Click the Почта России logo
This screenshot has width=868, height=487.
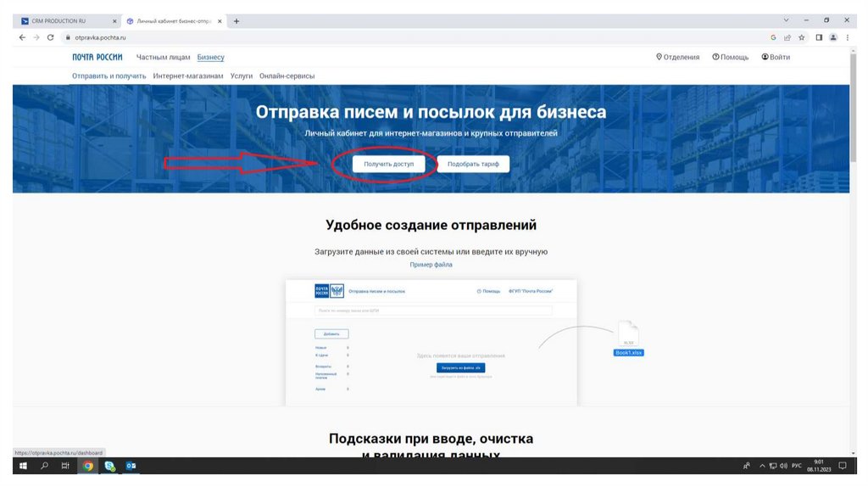point(97,57)
